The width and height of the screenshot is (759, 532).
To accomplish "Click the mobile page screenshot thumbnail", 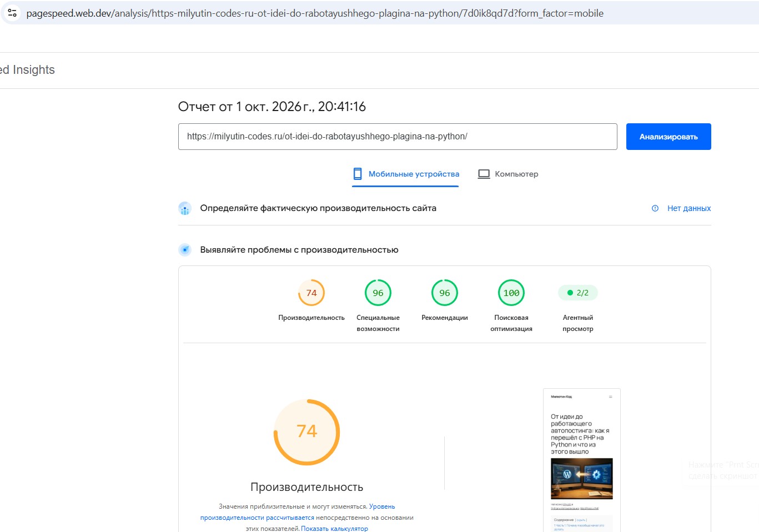I will coord(582,460).
